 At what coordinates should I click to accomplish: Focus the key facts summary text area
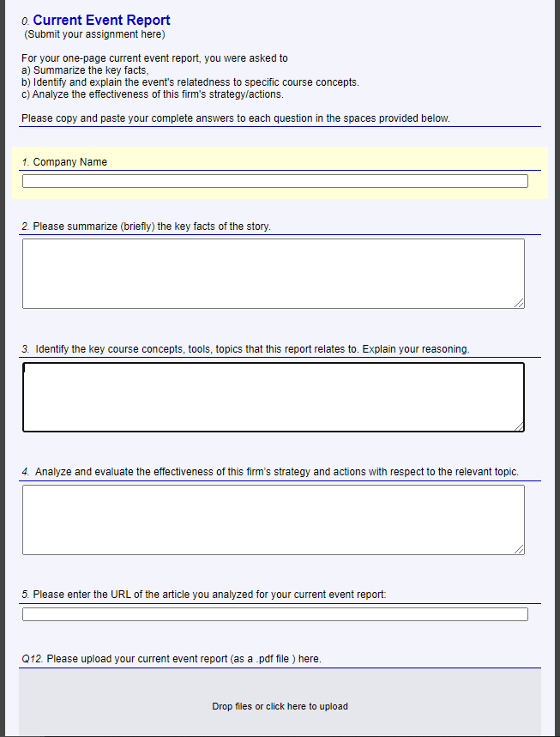pos(274,274)
